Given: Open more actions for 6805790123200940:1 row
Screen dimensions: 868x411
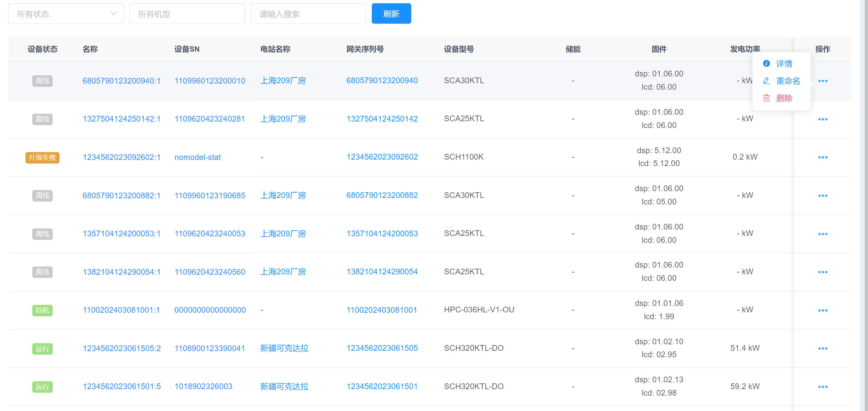Looking at the screenshot, I should [823, 81].
